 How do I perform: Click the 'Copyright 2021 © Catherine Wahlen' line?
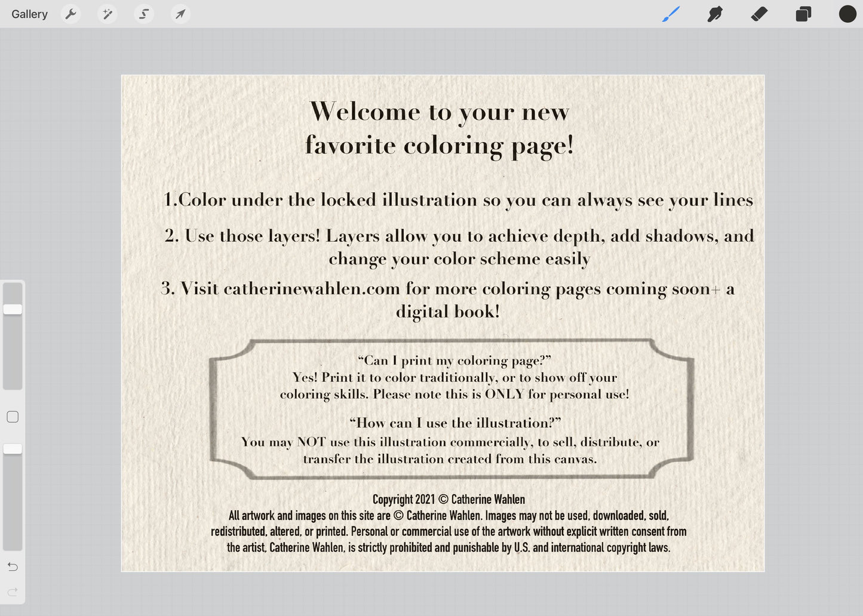[449, 500]
